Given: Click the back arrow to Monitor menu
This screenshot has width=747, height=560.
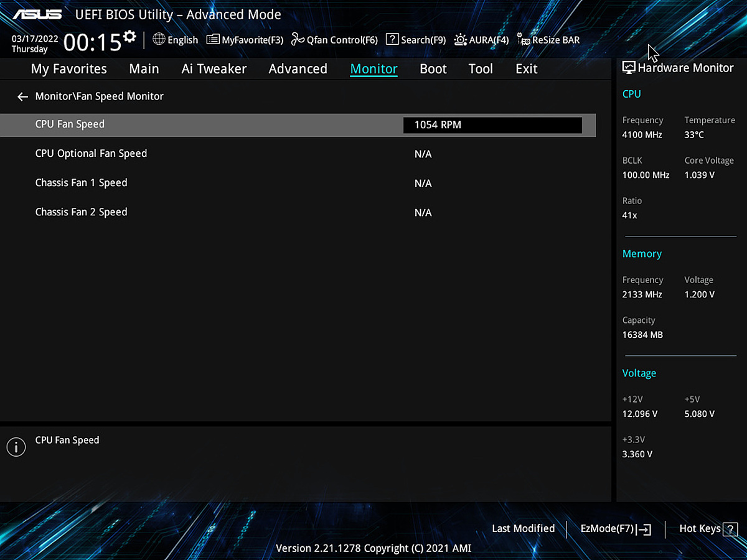Looking at the screenshot, I should coord(23,96).
